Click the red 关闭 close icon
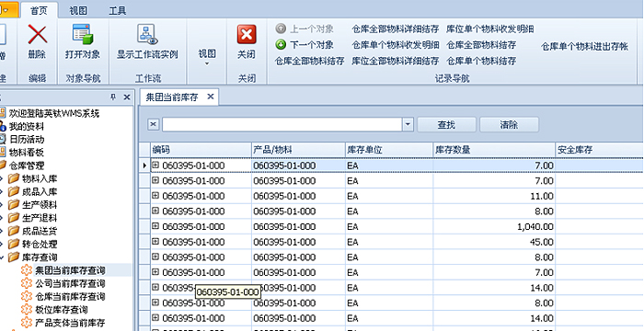 [247, 35]
